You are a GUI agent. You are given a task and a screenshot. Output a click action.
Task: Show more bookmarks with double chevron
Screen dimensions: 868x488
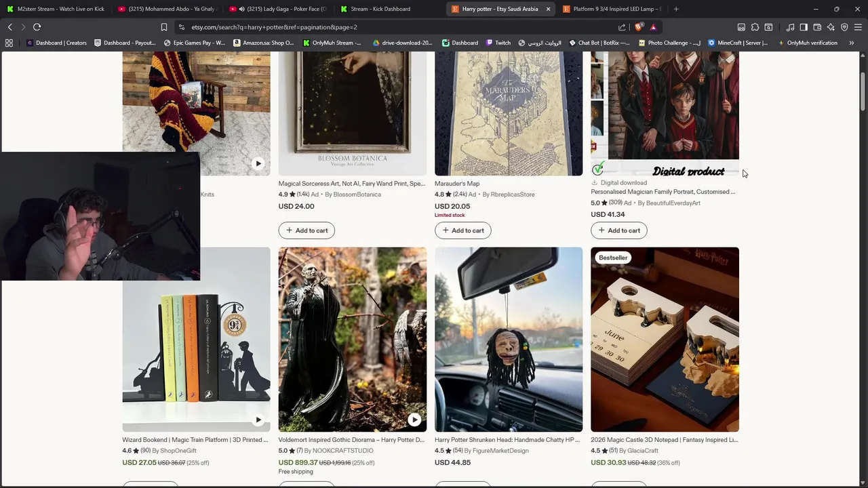pyautogui.click(x=851, y=43)
